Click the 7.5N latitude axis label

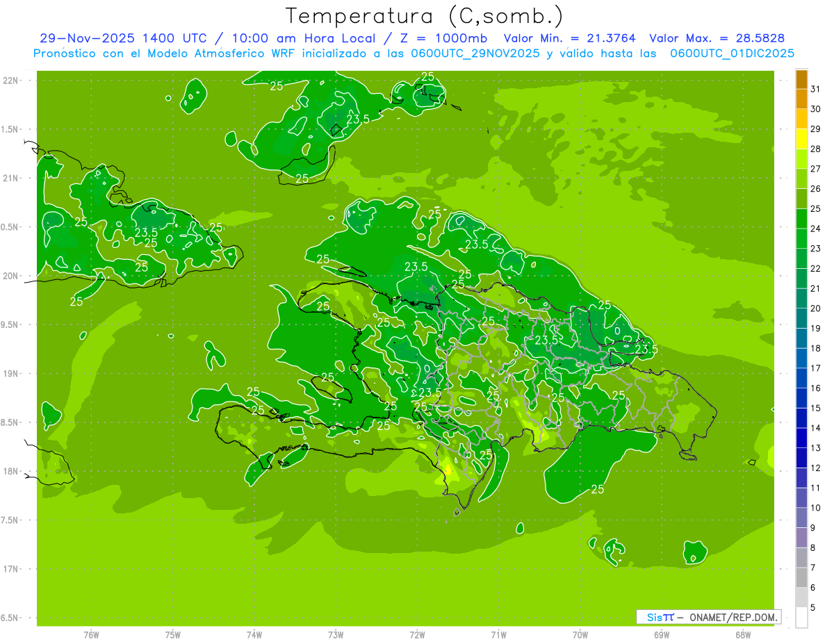tap(10, 520)
